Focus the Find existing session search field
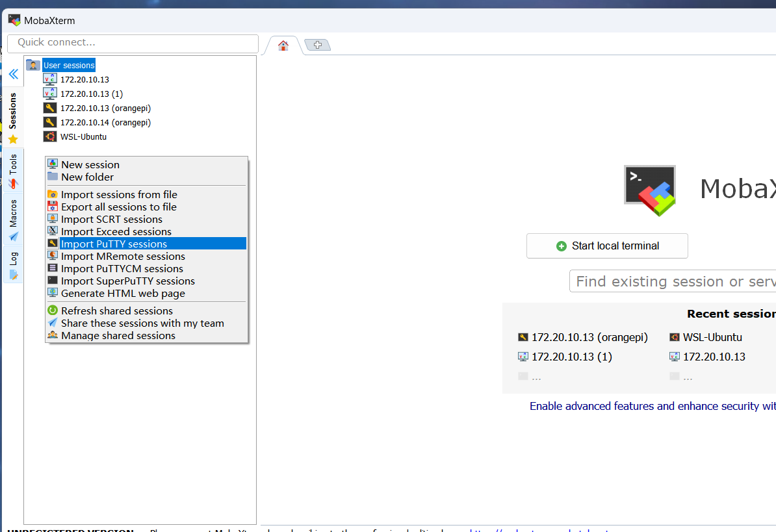The image size is (776, 532). coord(673,281)
